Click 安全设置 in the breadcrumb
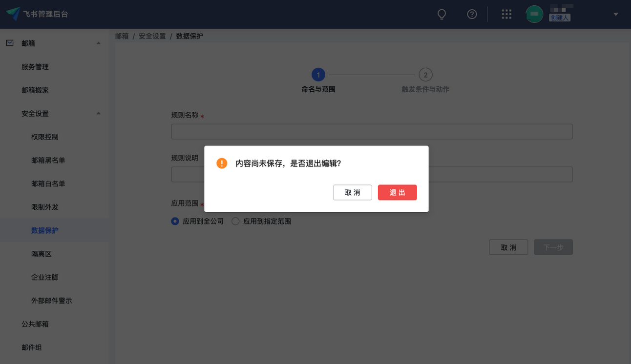Image resolution: width=631 pixels, height=364 pixels. [152, 36]
